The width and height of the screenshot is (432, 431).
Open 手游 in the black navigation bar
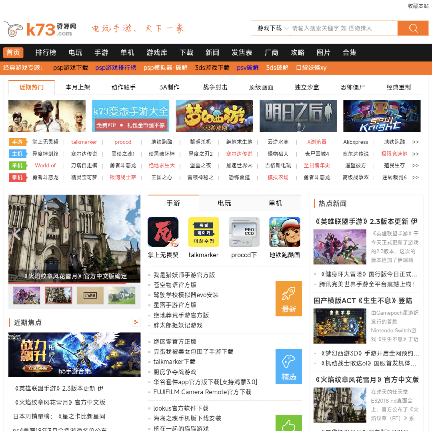pos(101,52)
